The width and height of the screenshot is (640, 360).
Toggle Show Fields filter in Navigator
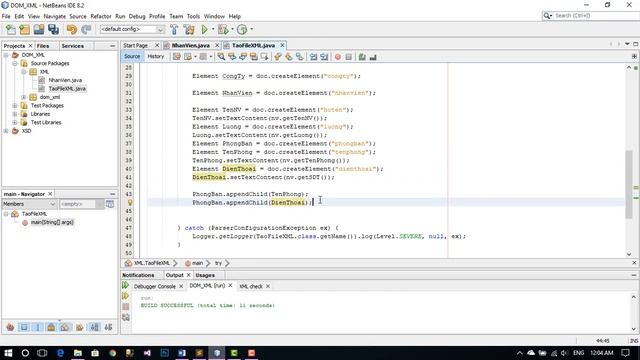tap(24, 327)
